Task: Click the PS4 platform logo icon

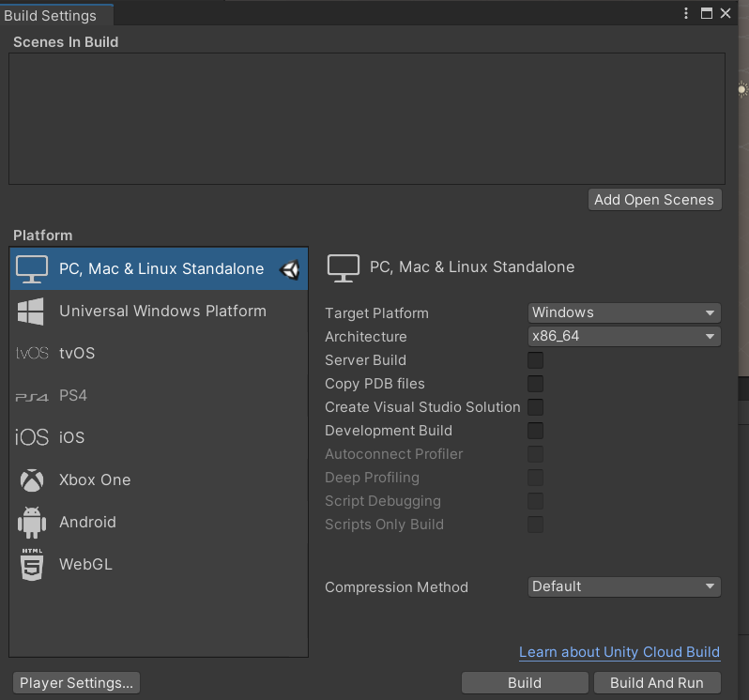Action: pyautogui.click(x=32, y=397)
